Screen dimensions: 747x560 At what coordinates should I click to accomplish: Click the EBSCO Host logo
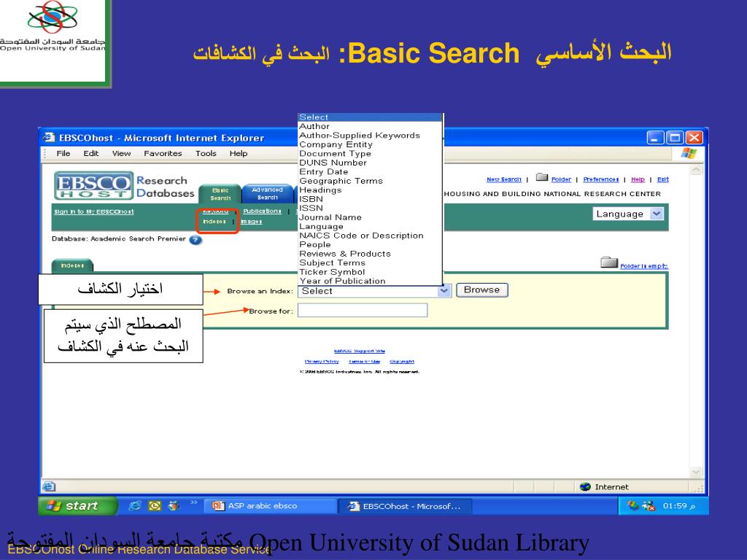(94, 185)
